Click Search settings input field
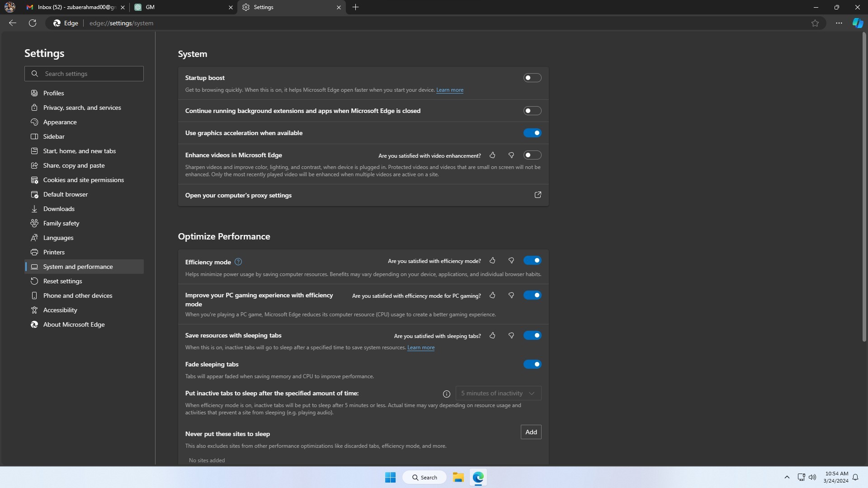 point(84,74)
